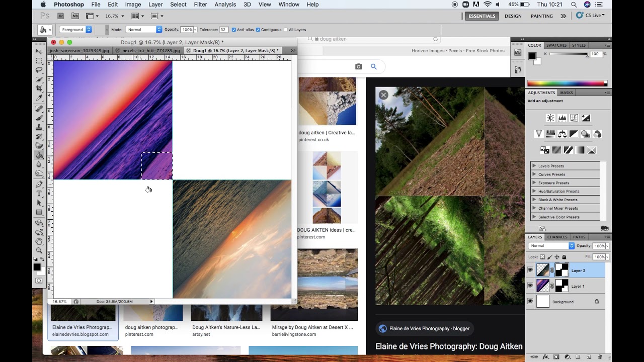The width and height of the screenshot is (644, 362).
Task: Open Elaine de Vries Photography - blogger link
Action: click(425, 328)
